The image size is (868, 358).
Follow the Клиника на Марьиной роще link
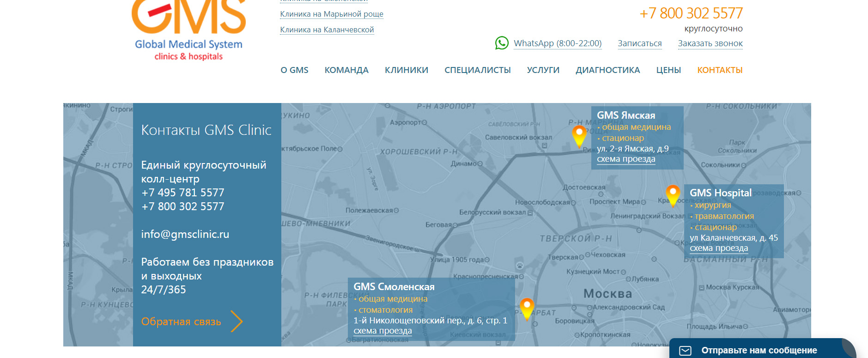(332, 14)
